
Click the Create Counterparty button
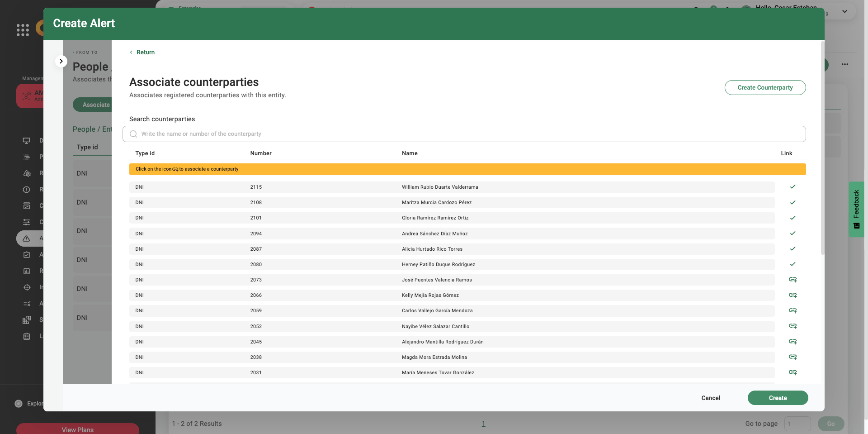[765, 88]
